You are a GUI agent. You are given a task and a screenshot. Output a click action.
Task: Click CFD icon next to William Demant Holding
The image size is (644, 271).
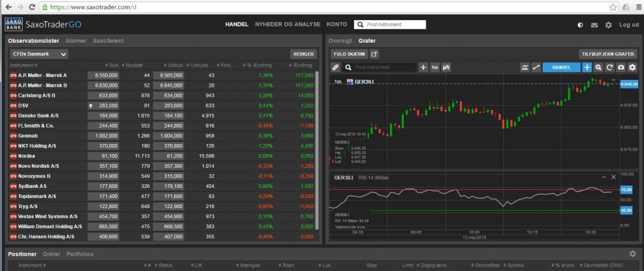[13, 226]
